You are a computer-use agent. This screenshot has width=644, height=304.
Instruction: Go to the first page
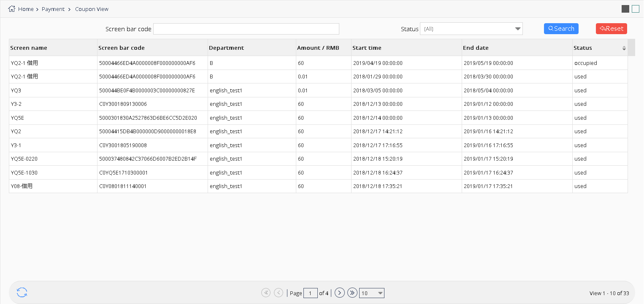point(266,293)
